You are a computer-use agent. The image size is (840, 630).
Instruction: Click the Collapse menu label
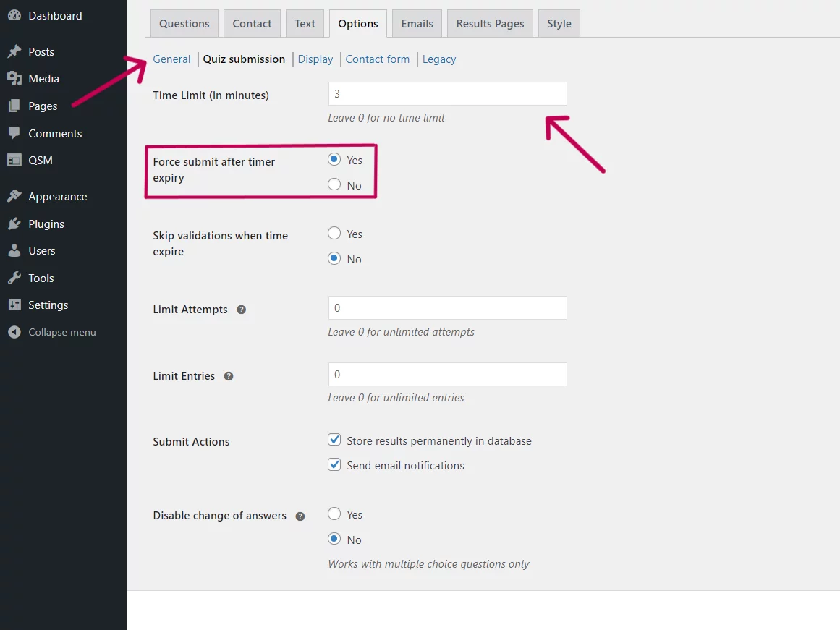62,332
